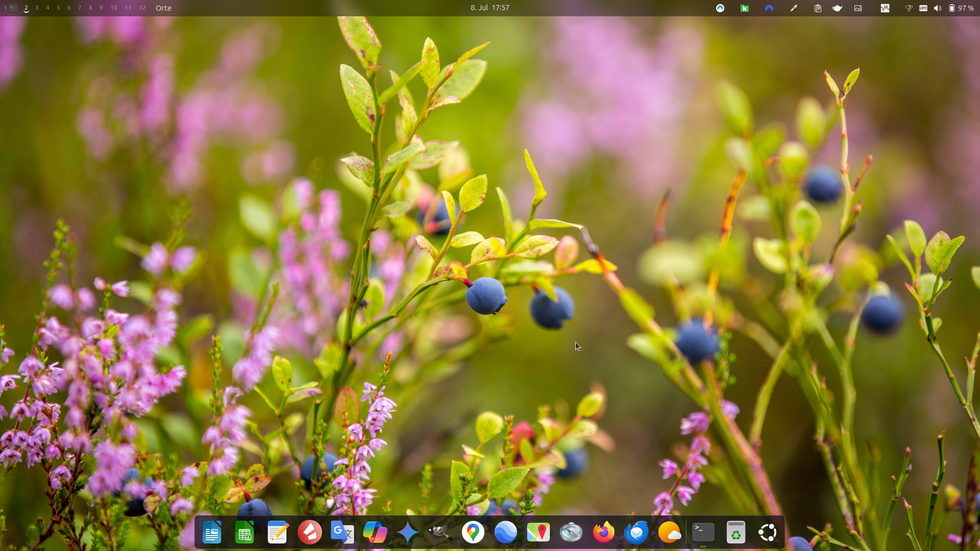The width and height of the screenshot is (980, 551).
Task: Open Gemini sparkle icon in dock
Action: [407, 533]
